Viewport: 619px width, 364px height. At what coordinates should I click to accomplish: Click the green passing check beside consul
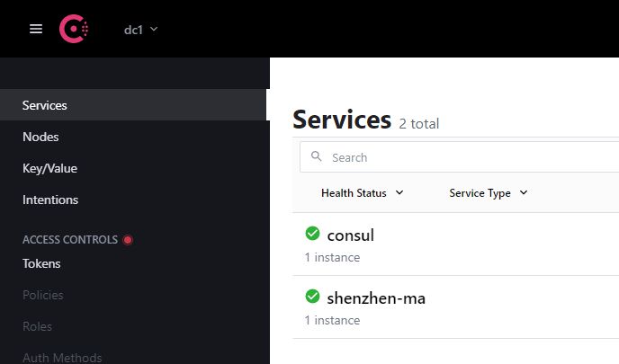(x=312, y=234)
